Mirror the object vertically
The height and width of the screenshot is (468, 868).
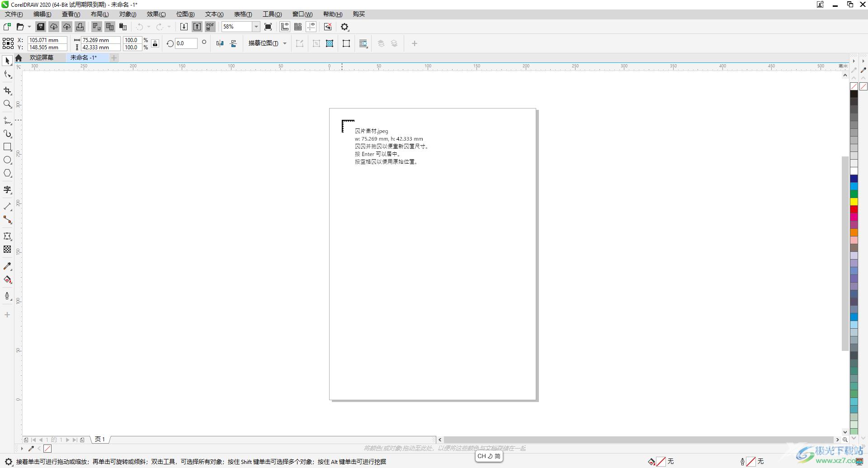pos(233,43)
